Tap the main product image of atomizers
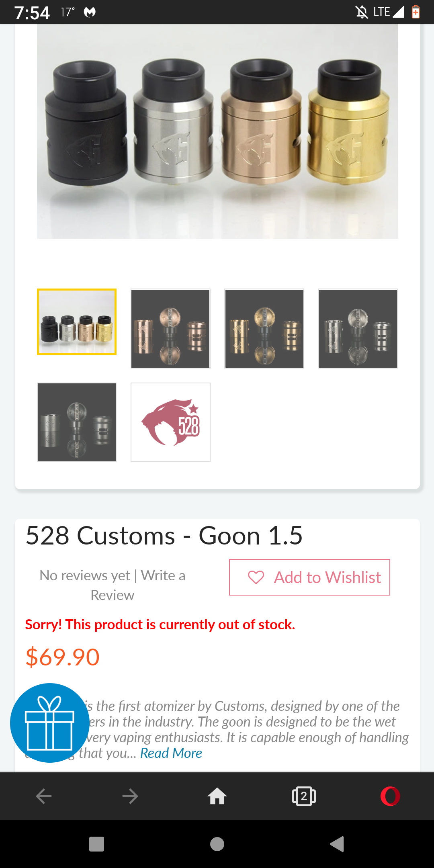 coord(217,131)
